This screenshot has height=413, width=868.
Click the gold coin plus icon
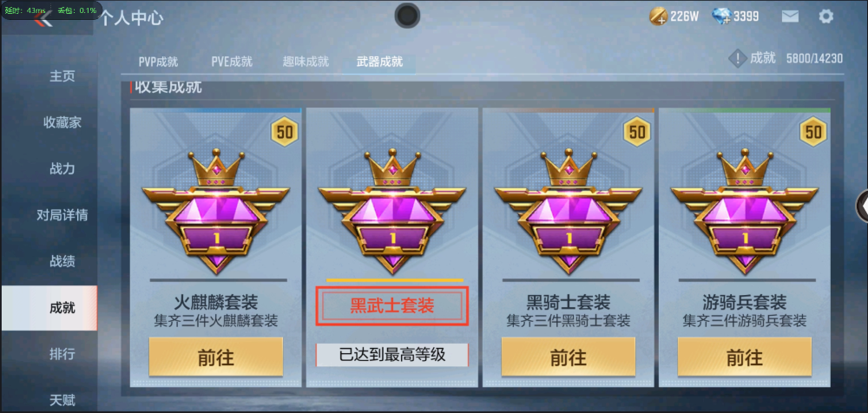tap(658, 16)
